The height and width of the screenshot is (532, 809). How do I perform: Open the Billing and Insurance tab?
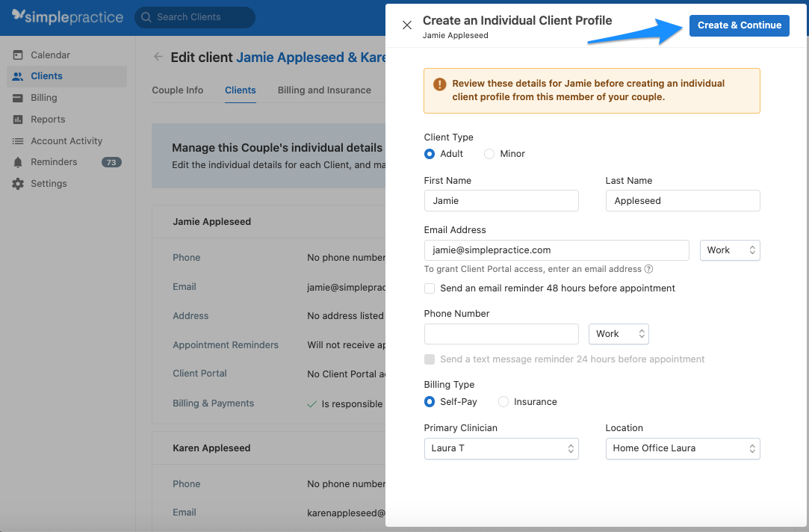tap(324, 90)
